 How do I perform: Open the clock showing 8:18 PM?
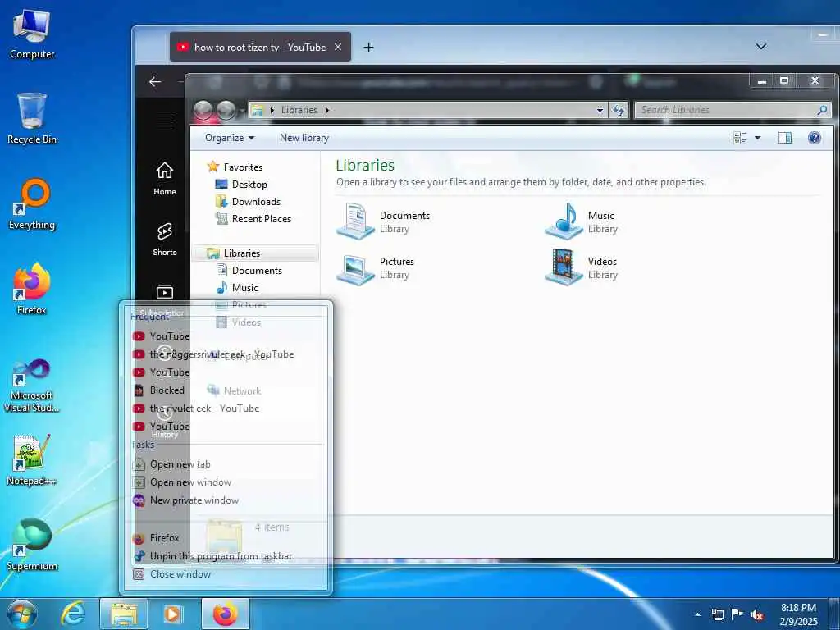(798, 614)
